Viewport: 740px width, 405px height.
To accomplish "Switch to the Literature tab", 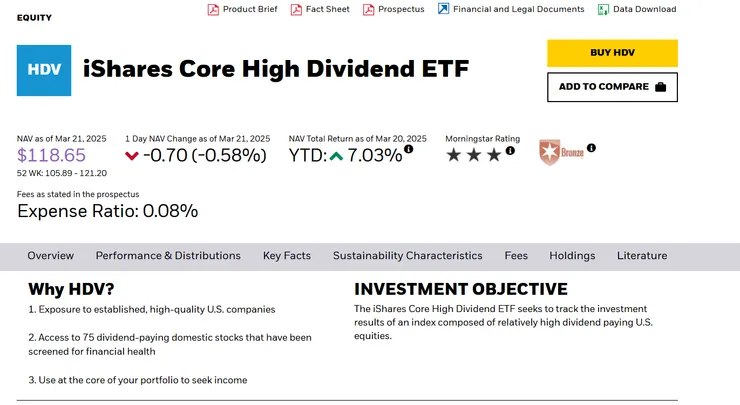I will [642, 256].
